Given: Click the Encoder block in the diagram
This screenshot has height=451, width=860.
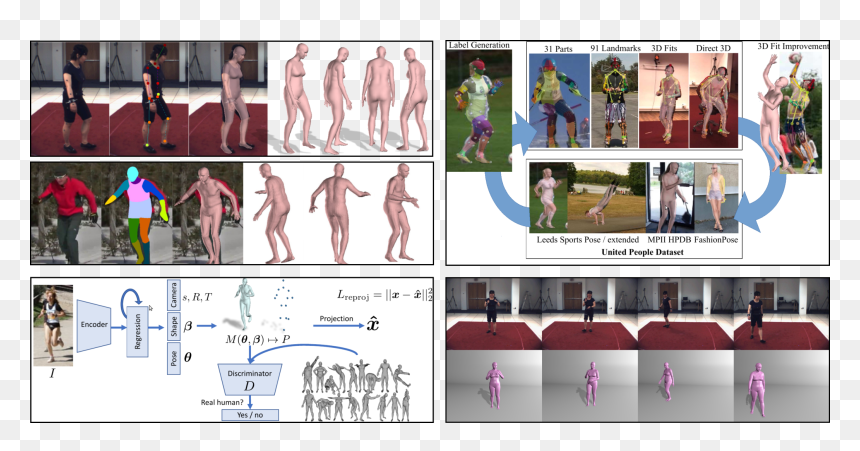Looking at the screenshot, I should (94, 325).
